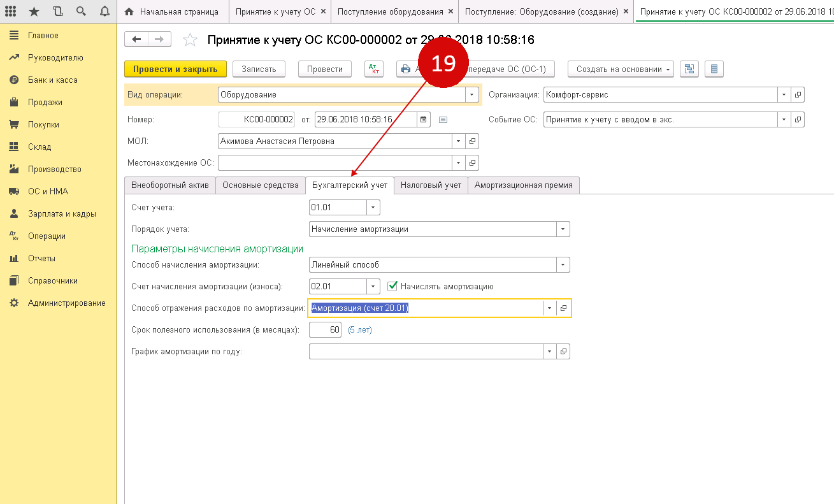Open notifications bell icon
The width and height of the screenshot is (834, 504).
pos(104,11)
